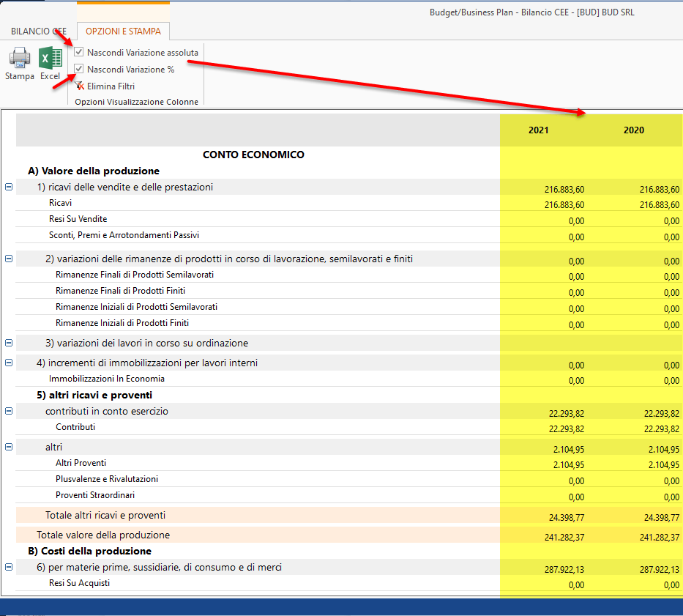The height and width of the screenshot is (616, 683).
Task: Click 'Sconti, Premi e Arrotondamenti Passivi' row
Action: (124, 235)
